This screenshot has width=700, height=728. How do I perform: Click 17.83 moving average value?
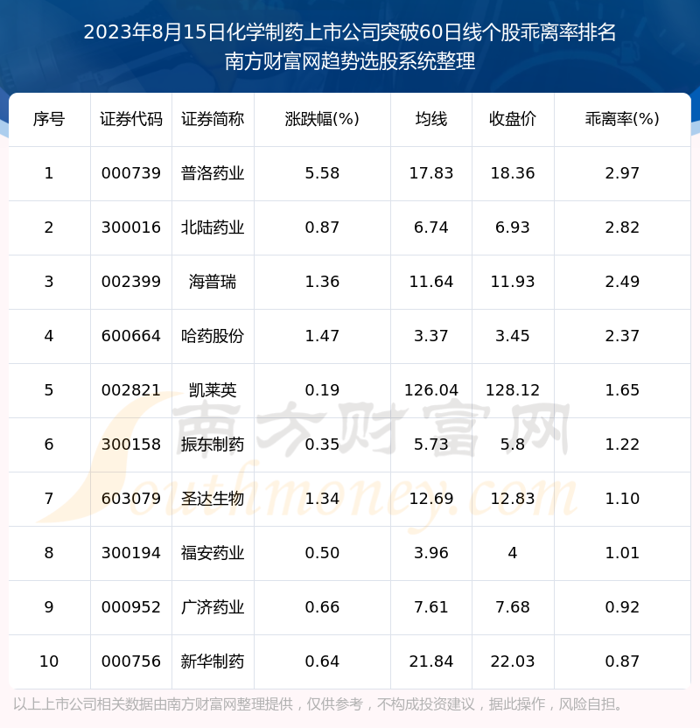click(431, 173)
